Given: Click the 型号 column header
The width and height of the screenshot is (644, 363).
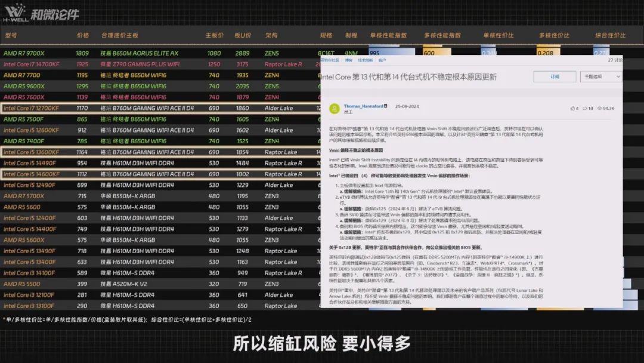Looking at the screenshot, I should [11, 35].
